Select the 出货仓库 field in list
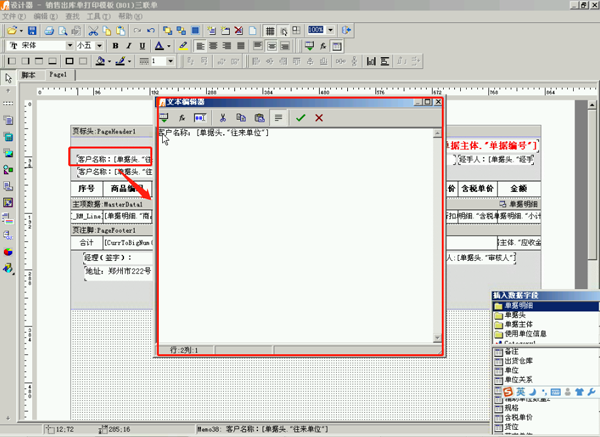The width and height of the screenshot is (600, 437). pyautogui.click(x=518, y=361)
